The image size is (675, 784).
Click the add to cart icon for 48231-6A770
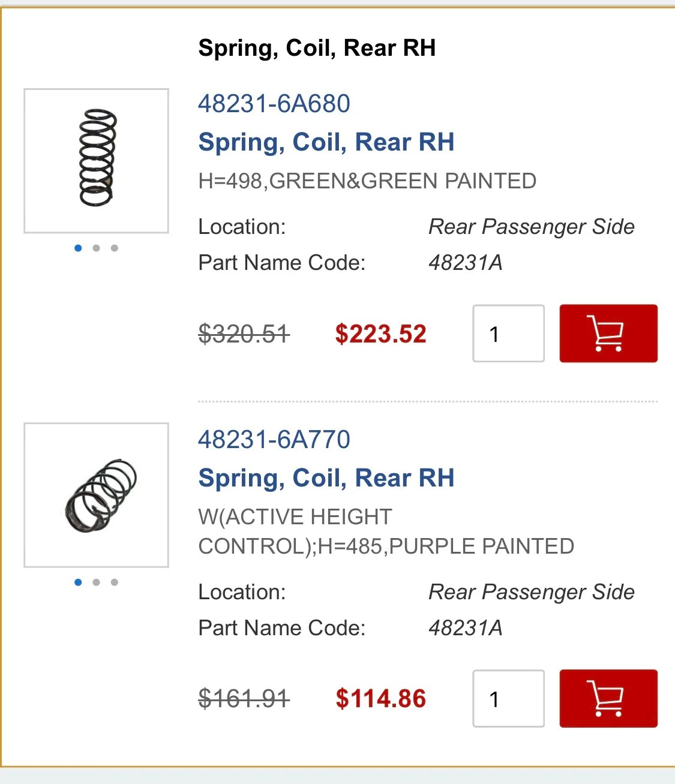pos(608,699)
